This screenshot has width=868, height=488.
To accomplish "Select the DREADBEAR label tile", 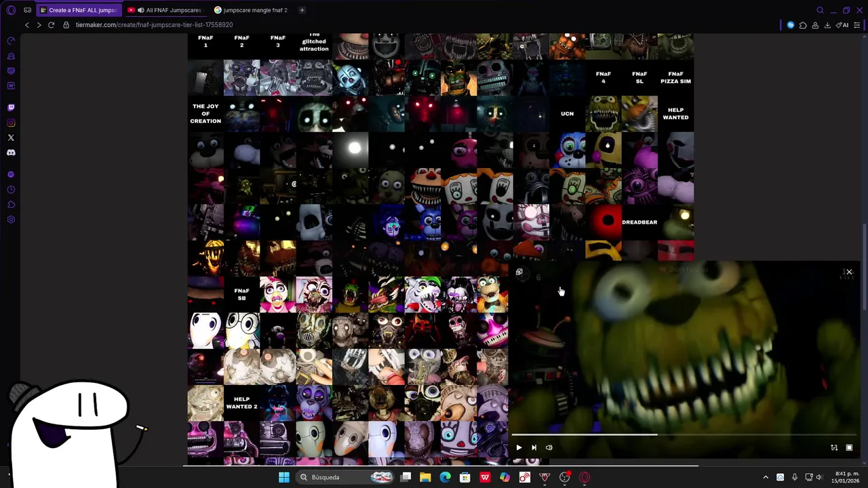I will pyautogui.click(x=639, y=222).
